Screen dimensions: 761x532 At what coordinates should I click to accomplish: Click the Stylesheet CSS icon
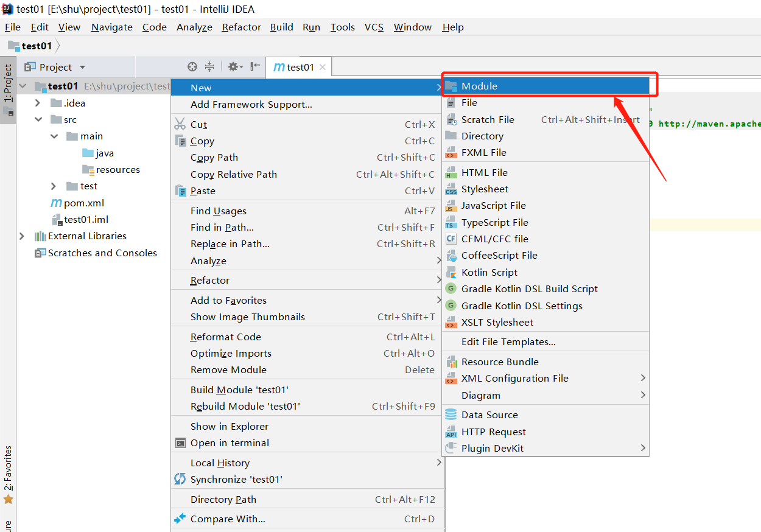(451, 189)
